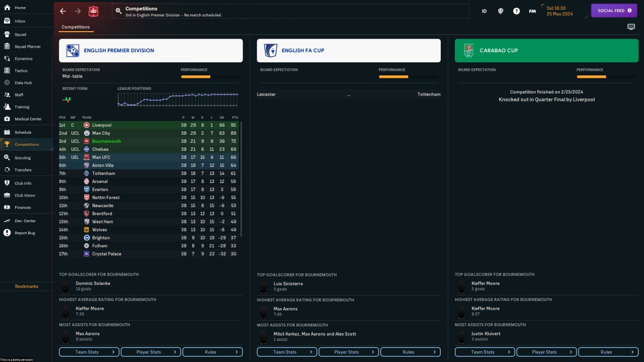
Task: Open Rules for the Carabao Cup
Action: click(609, 352)
